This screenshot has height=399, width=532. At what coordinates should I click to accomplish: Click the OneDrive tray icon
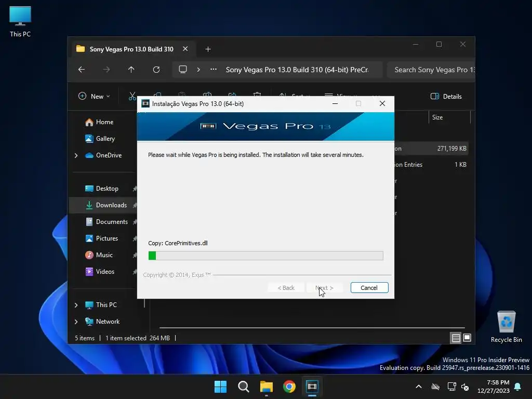pyautogui.click(x=436, y=387)
